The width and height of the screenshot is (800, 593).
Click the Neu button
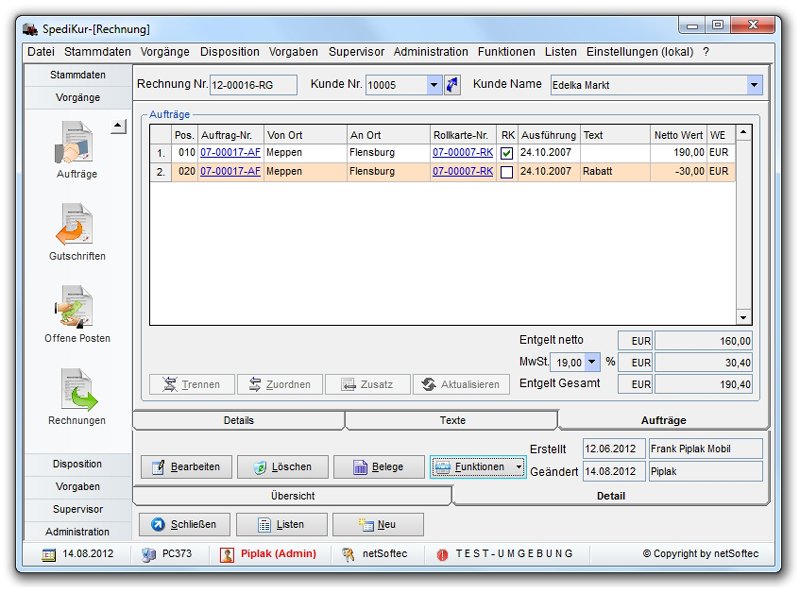pyautogui.click(x=378, y=525)
